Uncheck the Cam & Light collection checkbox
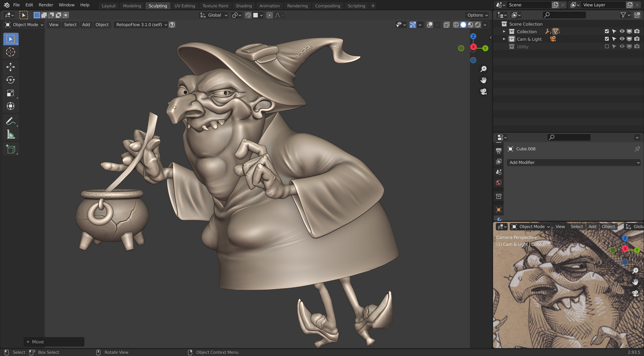Viewport: 644px width, 356px height. point(606,39)
